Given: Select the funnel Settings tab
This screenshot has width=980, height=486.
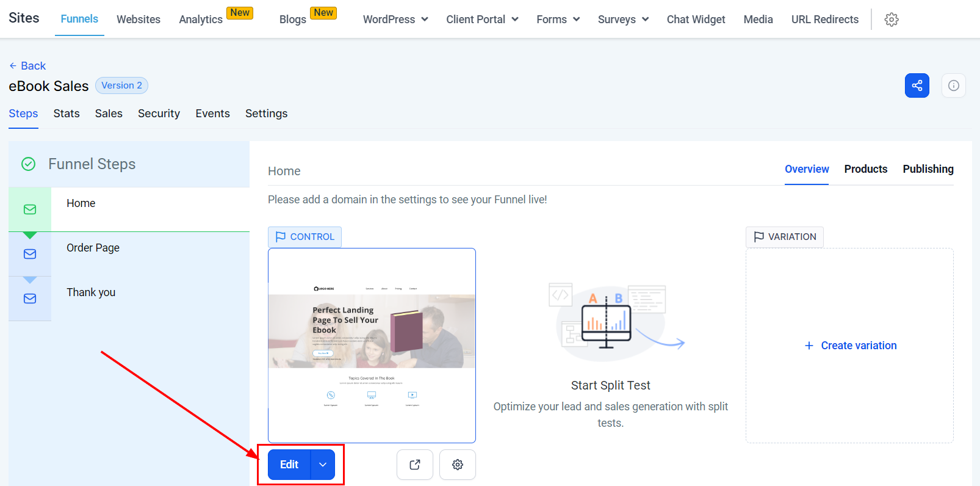Looking at the screenshot, I should (x=266, y=114).
